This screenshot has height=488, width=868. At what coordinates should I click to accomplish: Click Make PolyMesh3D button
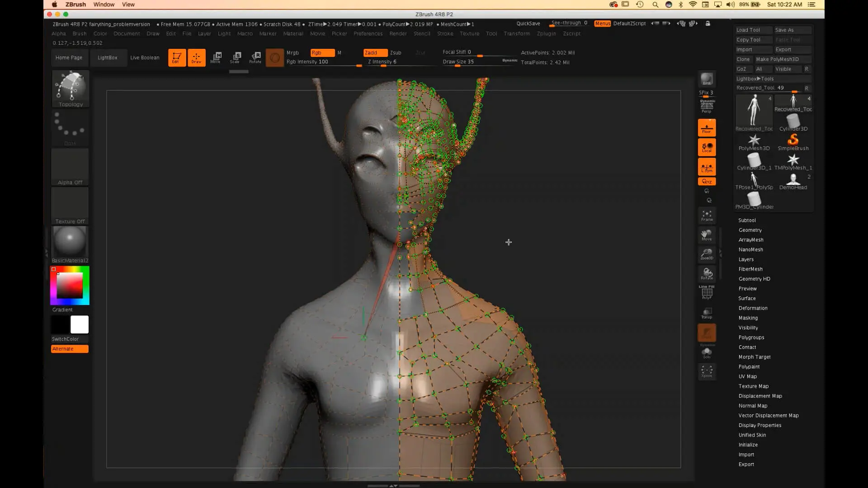(x=783, y=60)
